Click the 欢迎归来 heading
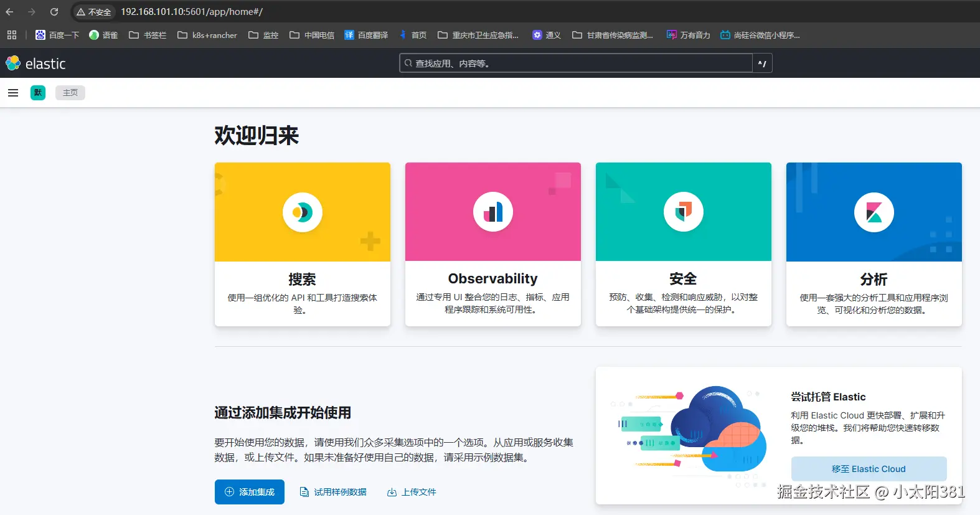 coord(257,135)
